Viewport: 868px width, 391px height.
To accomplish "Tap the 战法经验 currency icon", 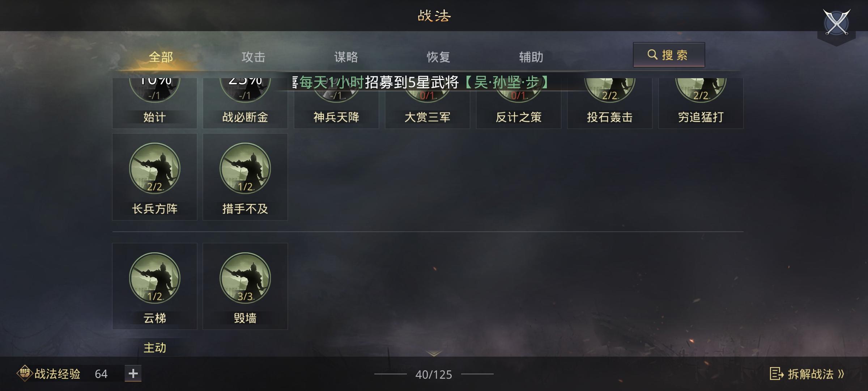I will point(25,373).
